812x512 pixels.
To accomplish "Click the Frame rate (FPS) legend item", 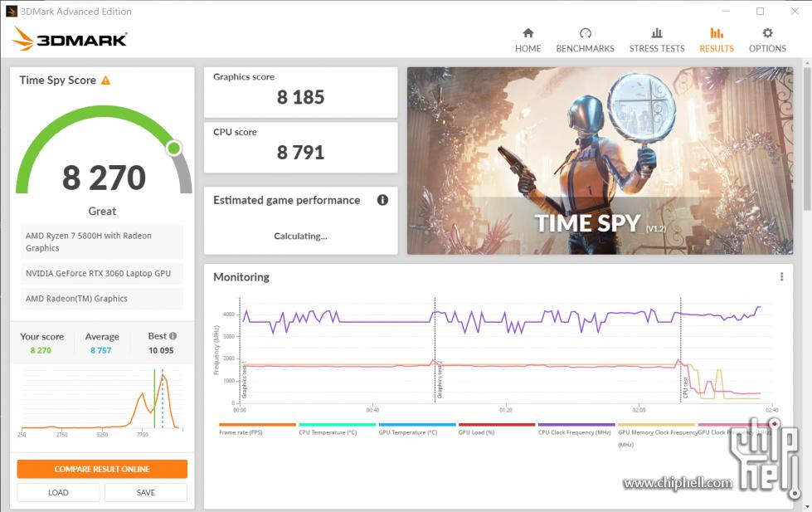I will (x=257, y=430).
